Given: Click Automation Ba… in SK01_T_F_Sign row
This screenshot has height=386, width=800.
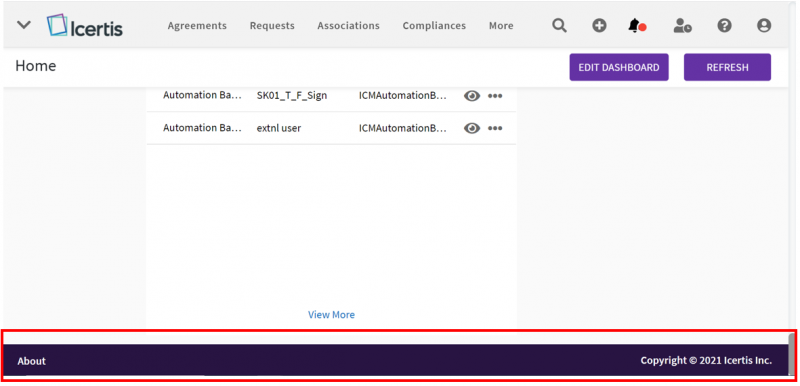Looking at the screenshot, I should (203, 95).
